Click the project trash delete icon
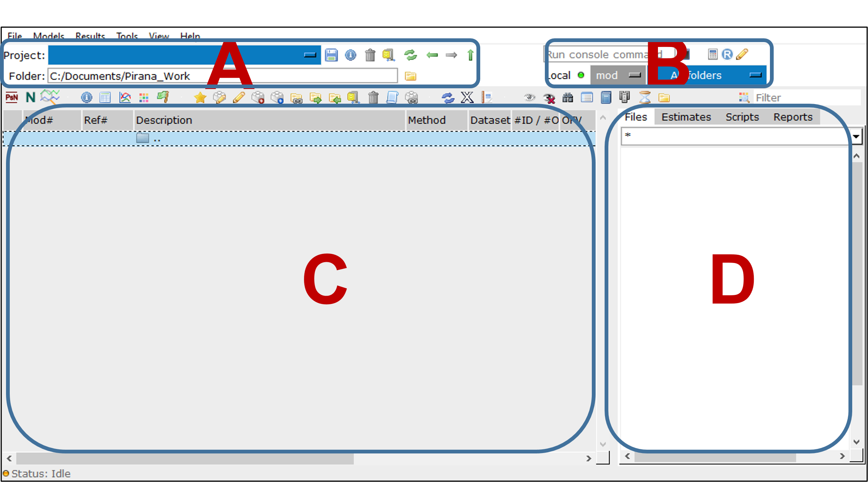The height and width of the screenshot is (482, 868). (370, 55)
